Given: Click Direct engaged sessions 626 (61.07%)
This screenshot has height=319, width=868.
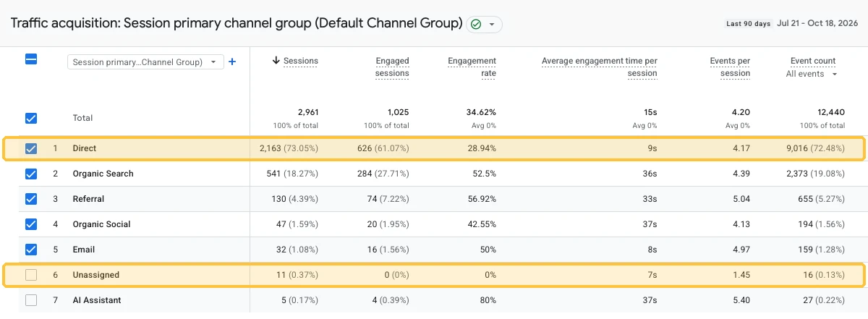Looking at the screenshot, I should pyautogui.click(x=382, y=148).
